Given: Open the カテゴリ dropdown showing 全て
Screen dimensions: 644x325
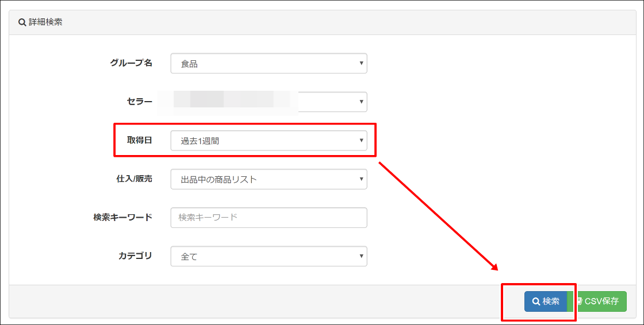Looking at the screenshot, I should tap(269, 257).
